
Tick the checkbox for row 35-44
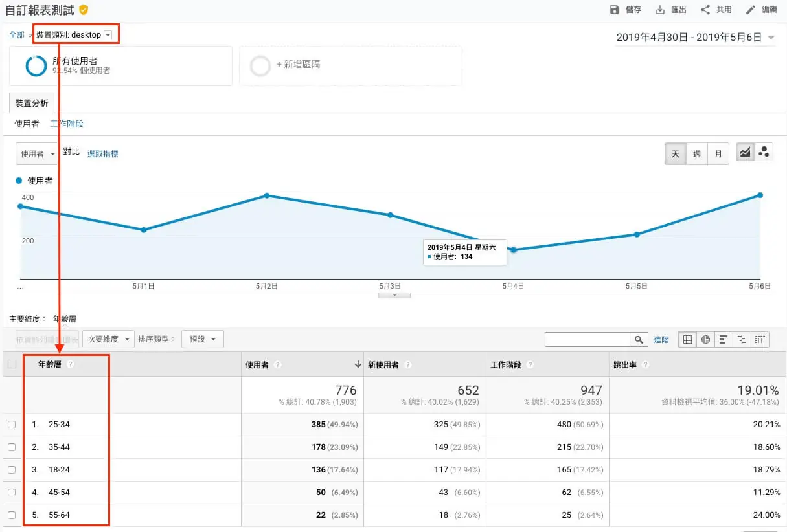[x=12, y=447]
